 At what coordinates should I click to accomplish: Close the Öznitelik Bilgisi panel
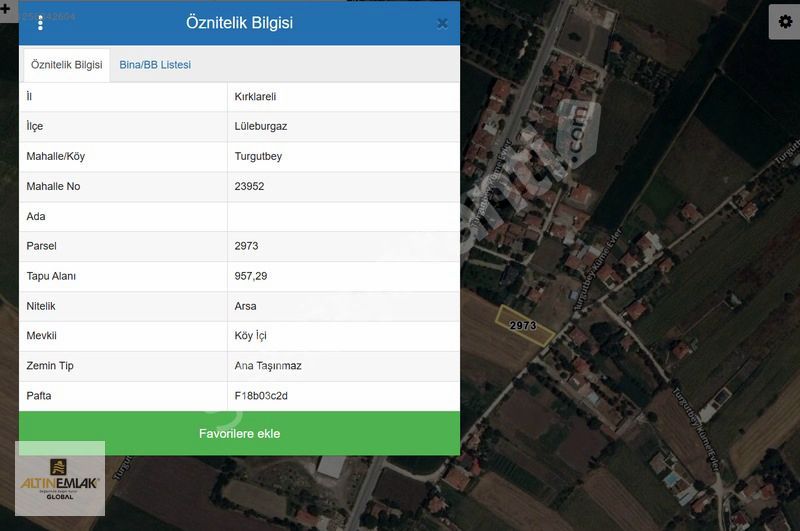442,24
